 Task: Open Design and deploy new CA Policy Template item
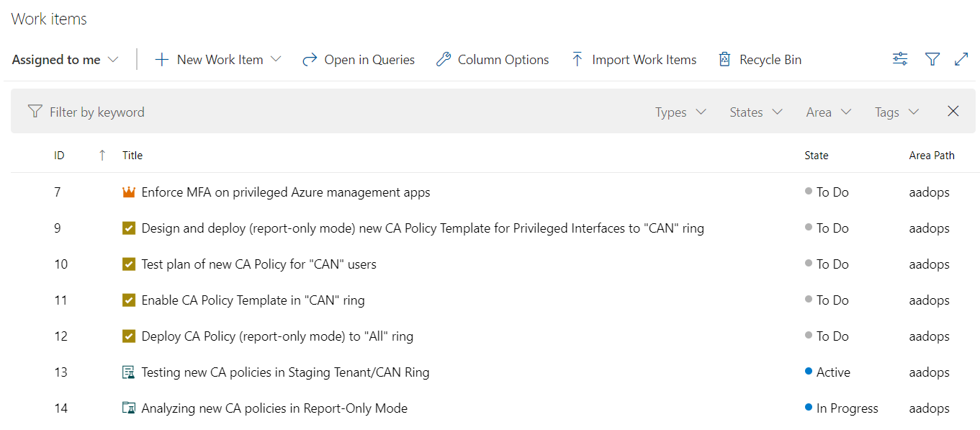[423, 228]
